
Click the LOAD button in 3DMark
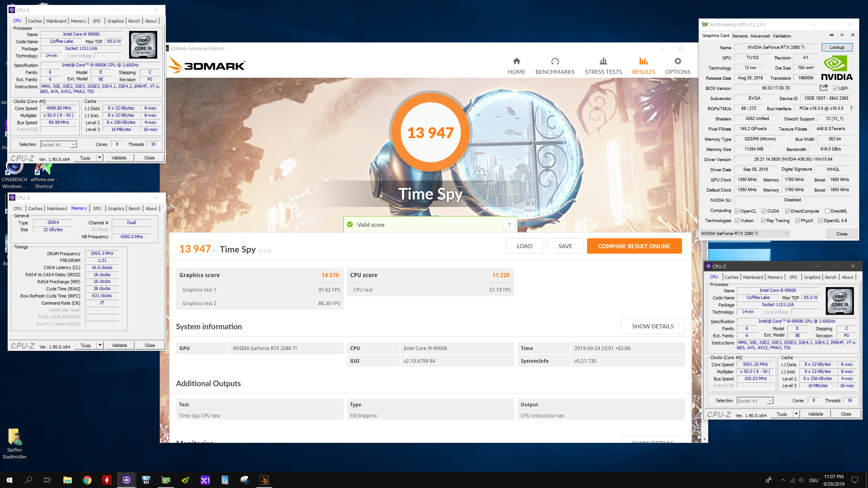tap(525, 246)
